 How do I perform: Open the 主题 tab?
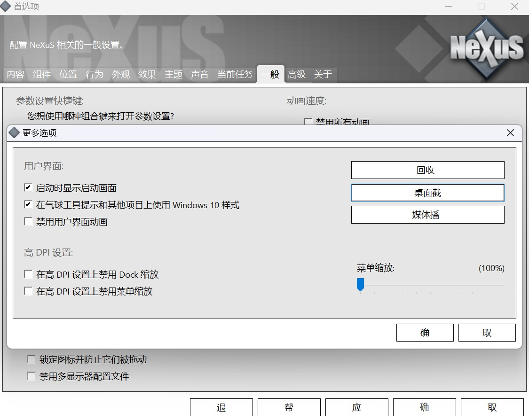point(174,74)
